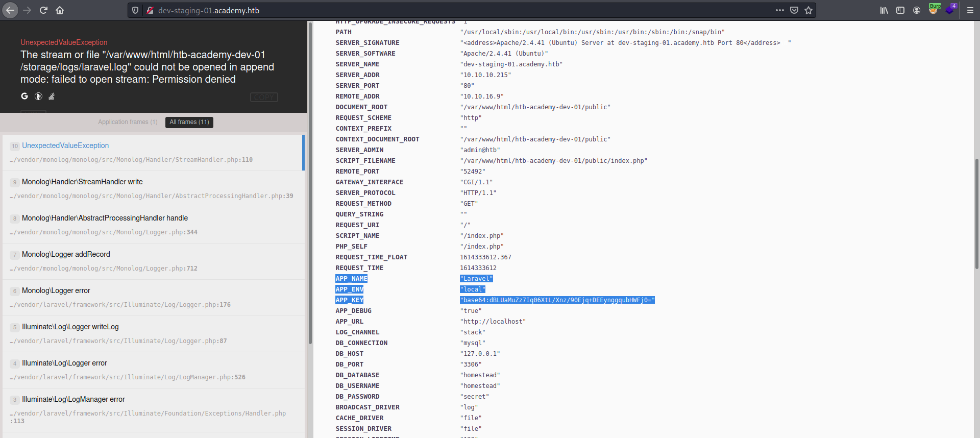
Task: Click the SERVER_SIGNATURE address value
Action: [x=625, y=43]
